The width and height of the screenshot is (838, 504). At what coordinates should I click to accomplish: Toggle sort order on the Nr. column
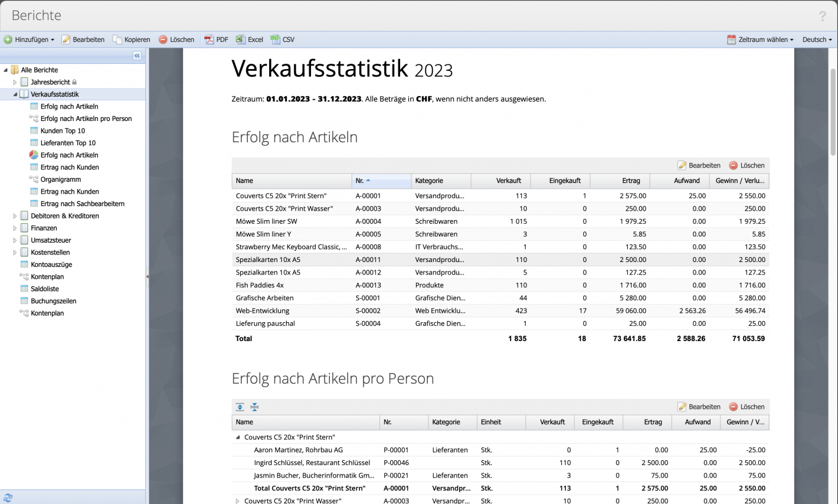(363, 181)
